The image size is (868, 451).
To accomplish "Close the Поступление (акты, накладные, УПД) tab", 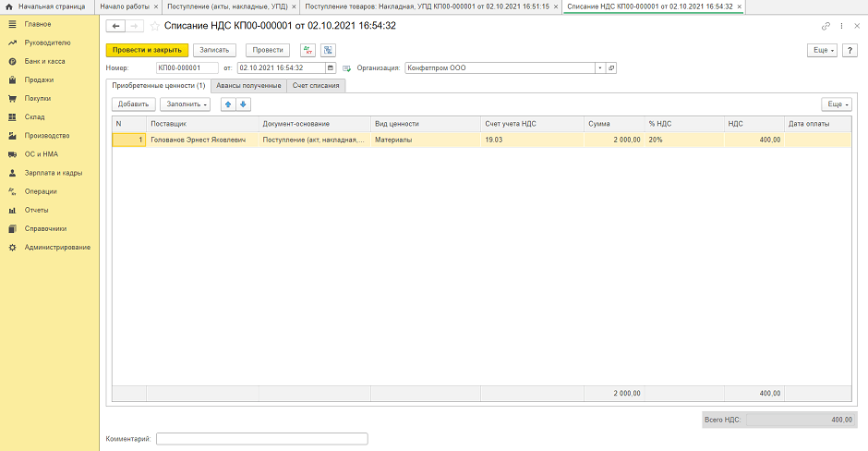I will click(294, 6).
